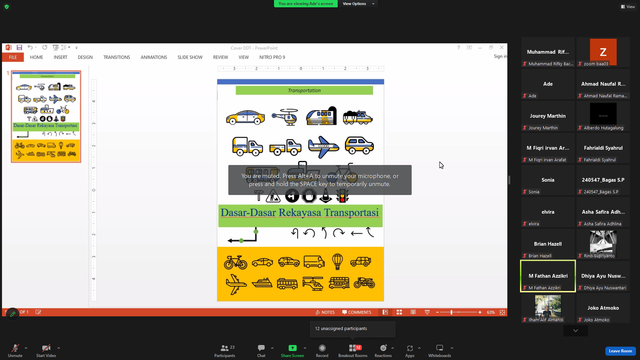Select slide 1 thumbnail in slide panel
This screenshot has height=360, width=640.
click(46, 117)
